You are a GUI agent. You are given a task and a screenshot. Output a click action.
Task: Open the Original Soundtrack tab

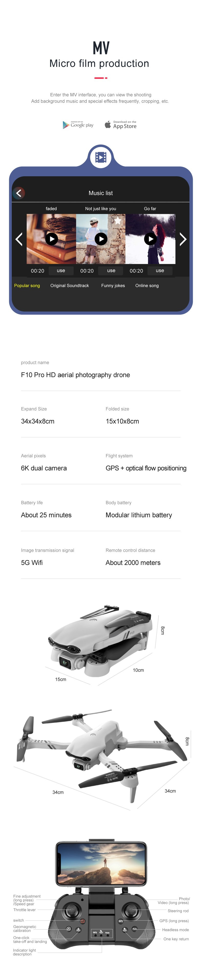70,285
